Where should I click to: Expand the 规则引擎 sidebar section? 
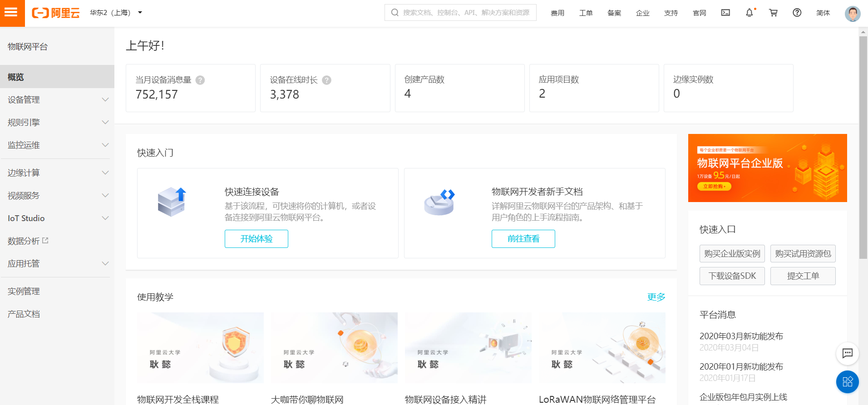coord(57,122)
